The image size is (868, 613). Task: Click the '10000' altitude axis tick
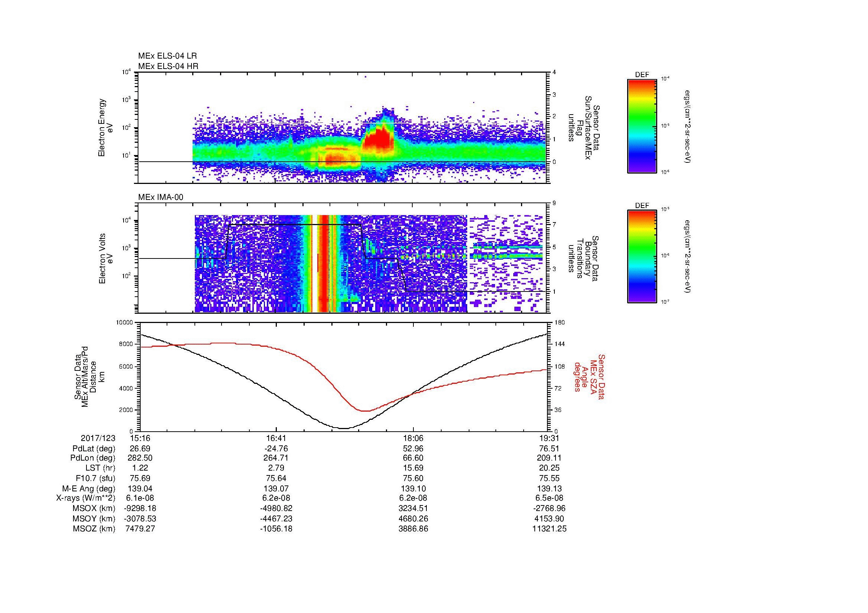125,323
